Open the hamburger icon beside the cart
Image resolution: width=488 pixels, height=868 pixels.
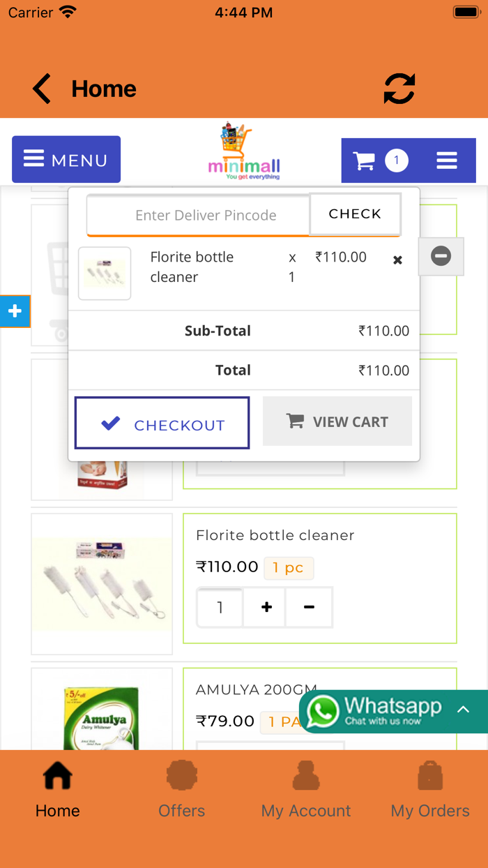click(447, 160)
